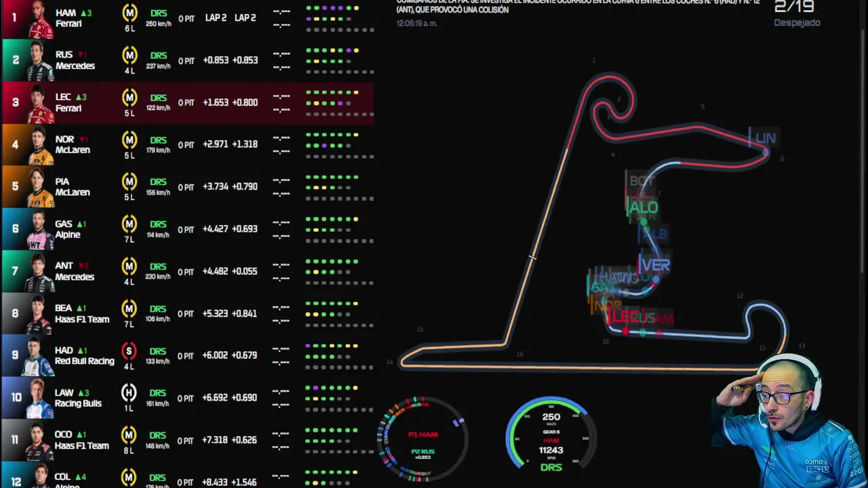Select Gasly's driver portrait
The height and width of the screenshot is (488, 868).
[40, 230]
